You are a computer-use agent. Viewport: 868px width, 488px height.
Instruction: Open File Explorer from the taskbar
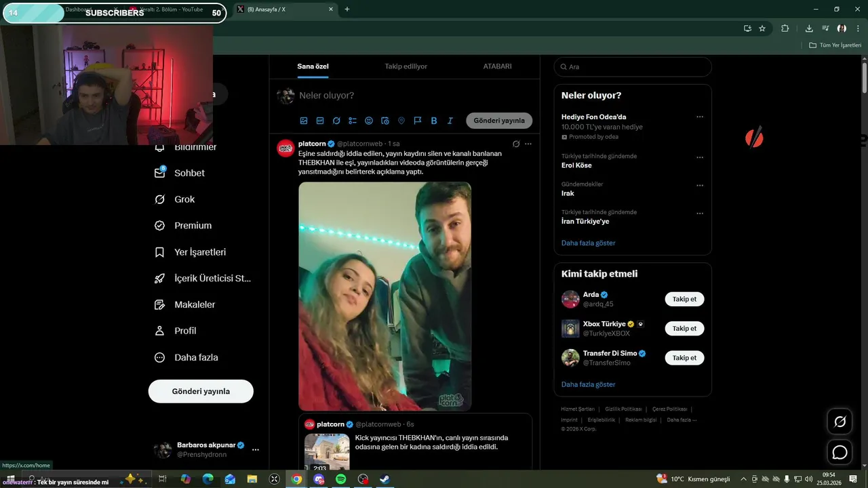click(x=252, y=479)
